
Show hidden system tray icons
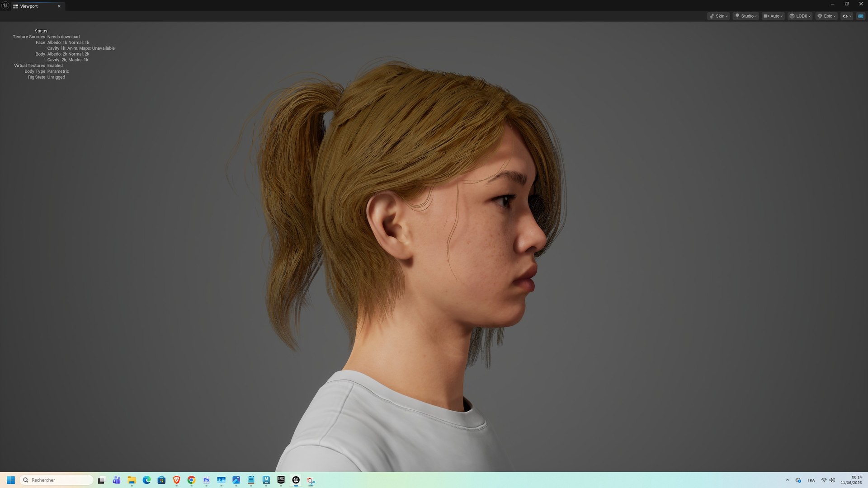click(x=788, y=480)
